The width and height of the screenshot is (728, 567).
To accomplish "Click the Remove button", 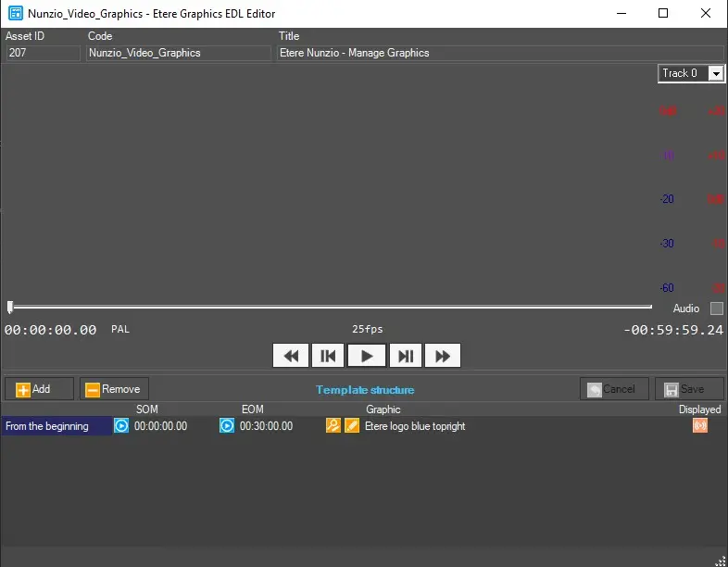I will click(x=114, y=389).
